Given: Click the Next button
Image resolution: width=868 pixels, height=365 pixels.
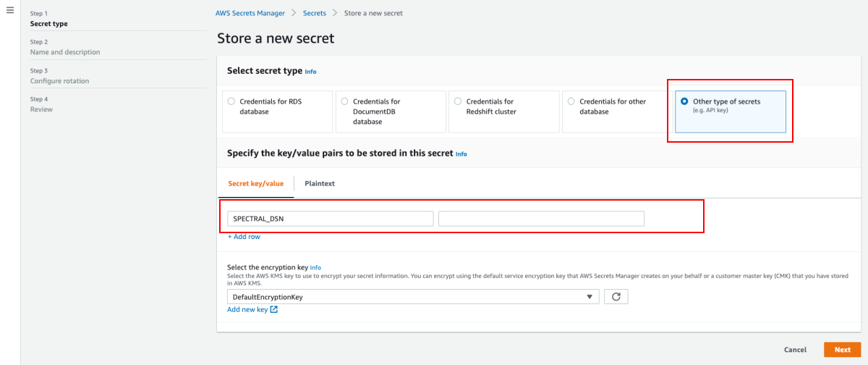Looking at the screenshot, I should click(843, 350).
